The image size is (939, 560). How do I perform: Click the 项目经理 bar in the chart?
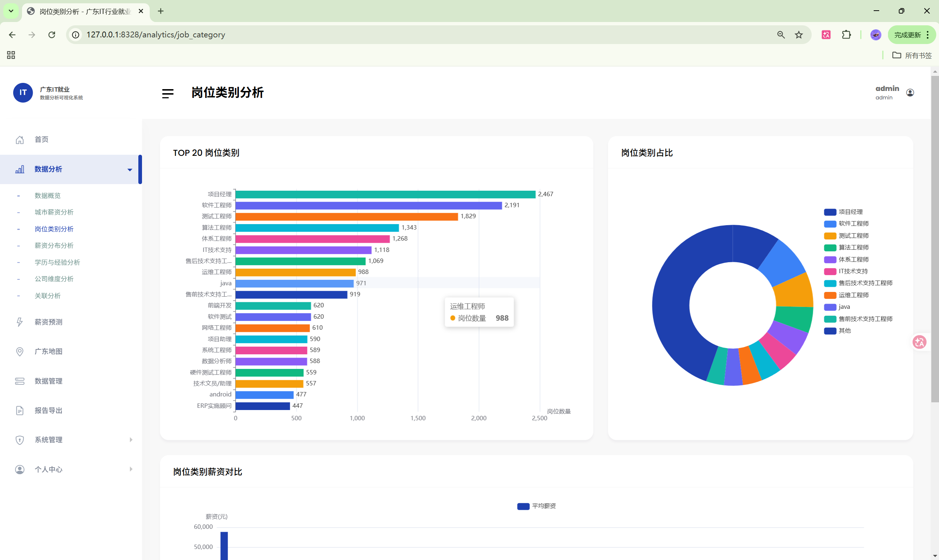385,194
